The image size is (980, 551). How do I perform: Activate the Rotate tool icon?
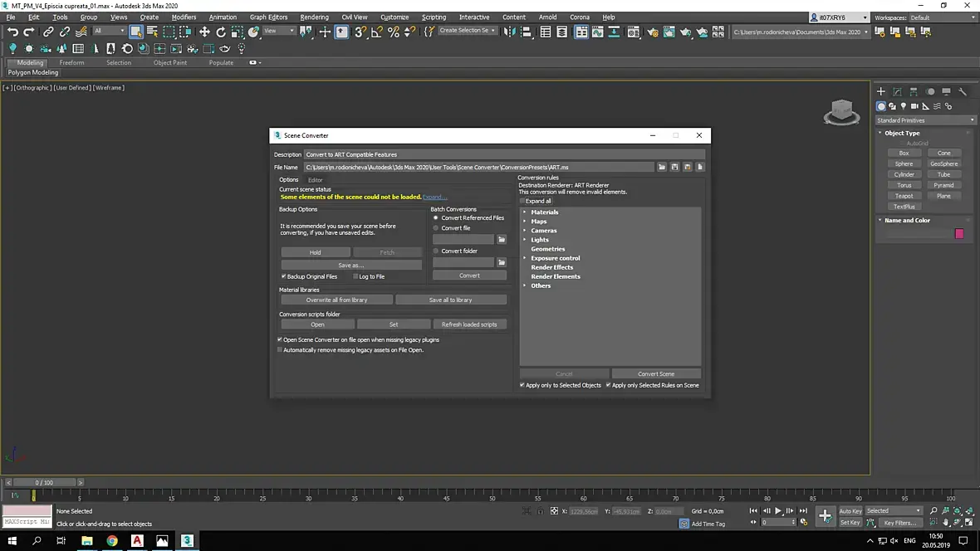point(221,32)
